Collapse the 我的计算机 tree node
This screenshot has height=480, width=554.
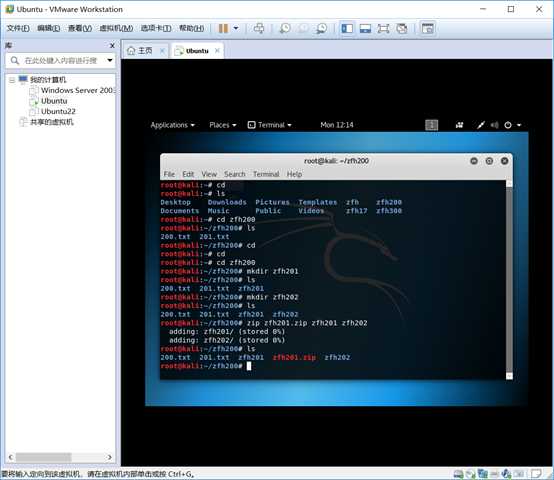click(x=12, y=80)
